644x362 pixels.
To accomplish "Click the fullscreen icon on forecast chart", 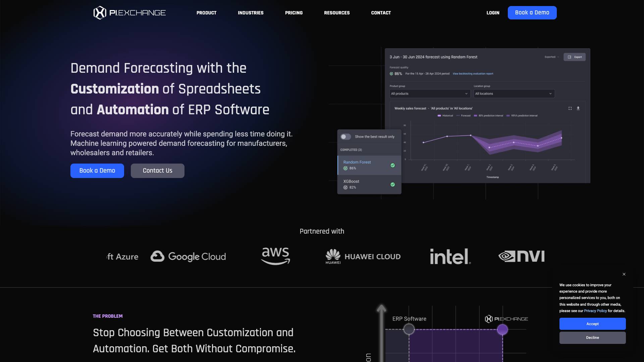I will point(570,108).
